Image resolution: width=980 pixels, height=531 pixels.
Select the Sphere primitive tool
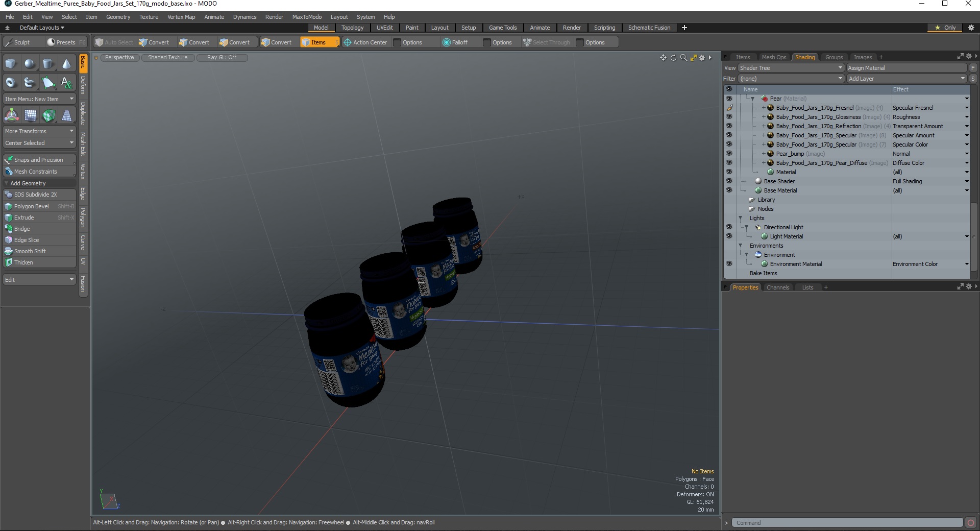coord(30,64)
